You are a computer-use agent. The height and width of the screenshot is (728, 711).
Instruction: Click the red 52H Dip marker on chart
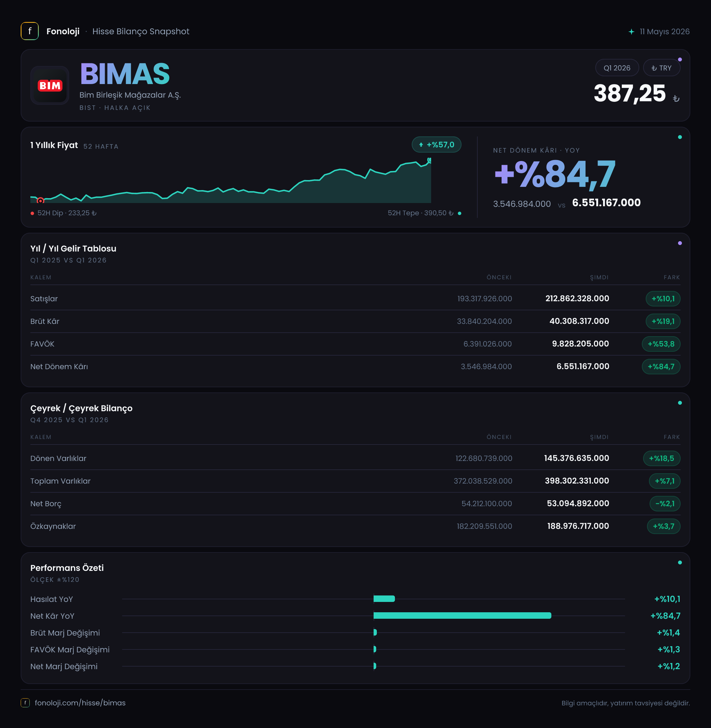click(40, 201)
